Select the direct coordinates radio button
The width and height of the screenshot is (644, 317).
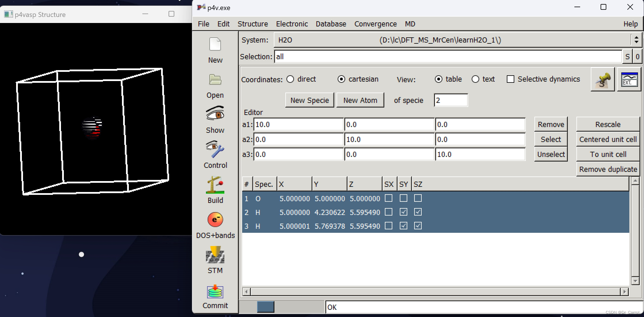pos(290,79)
